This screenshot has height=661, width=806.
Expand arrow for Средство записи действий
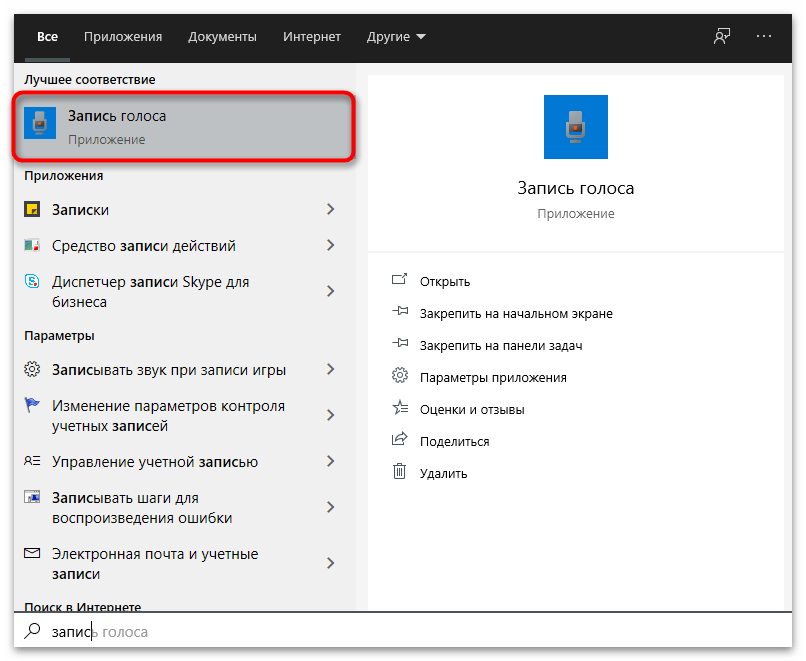click(x=331, y=246)
